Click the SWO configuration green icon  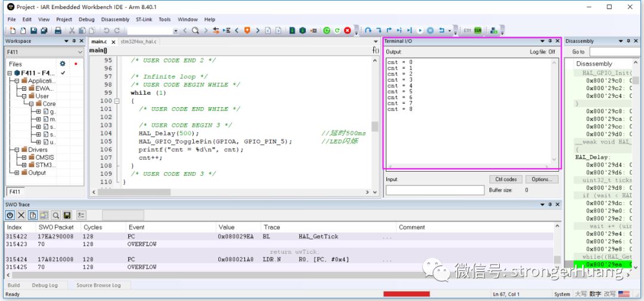478,30
